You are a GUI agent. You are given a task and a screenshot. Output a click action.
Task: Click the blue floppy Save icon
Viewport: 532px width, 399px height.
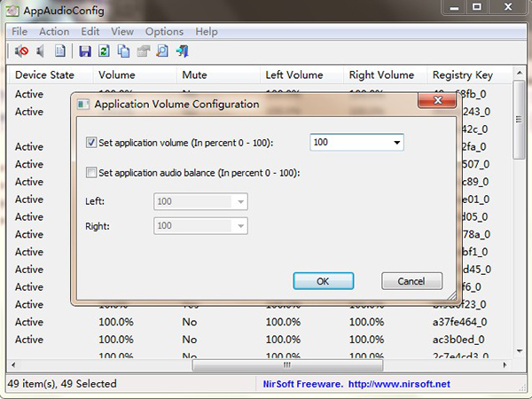point(85,51)
